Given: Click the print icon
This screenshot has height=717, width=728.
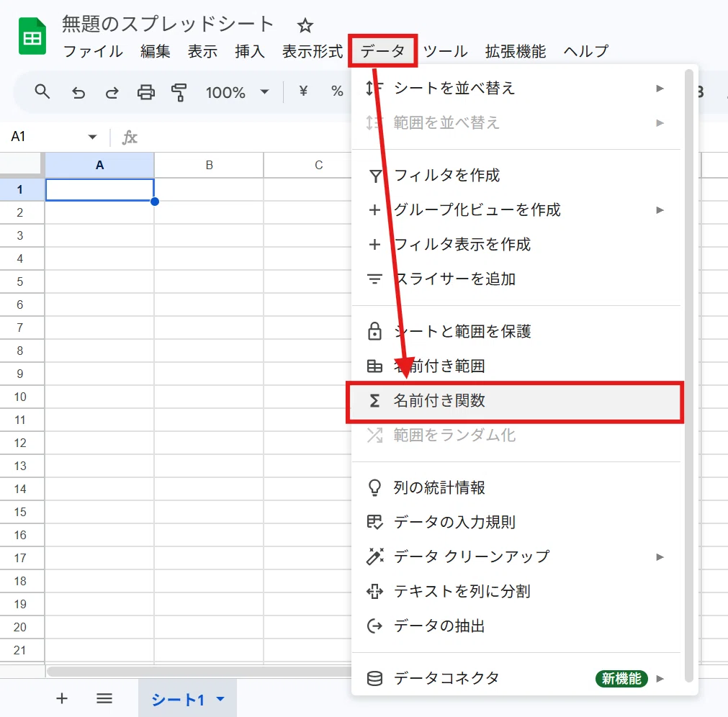Looking at the screenshot, I should 145,92.
